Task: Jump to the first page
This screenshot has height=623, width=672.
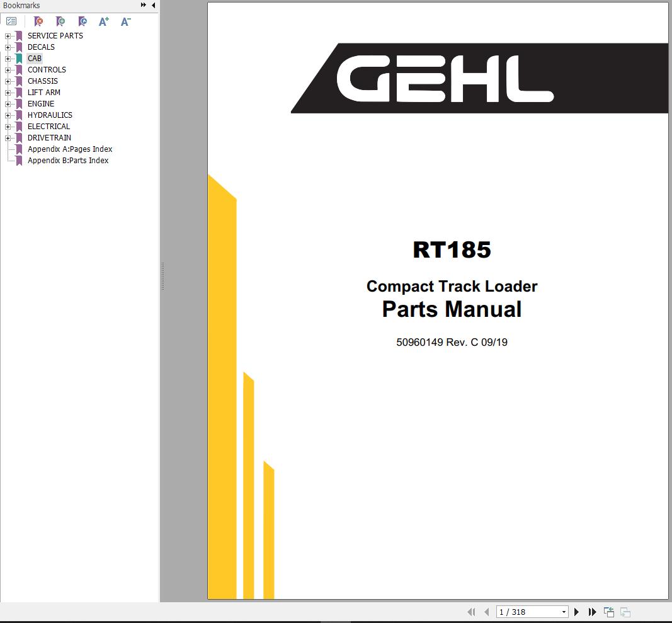Action: tap(471, 612)
